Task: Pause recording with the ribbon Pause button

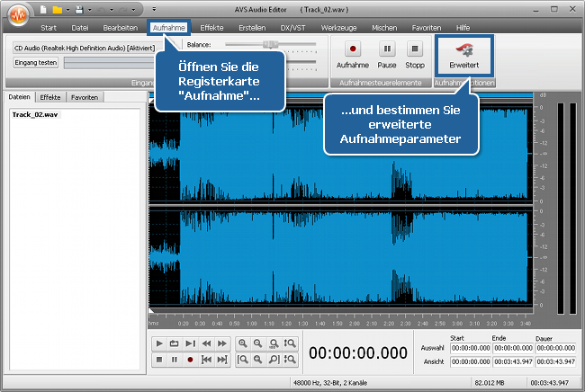Action: (387, 55)
